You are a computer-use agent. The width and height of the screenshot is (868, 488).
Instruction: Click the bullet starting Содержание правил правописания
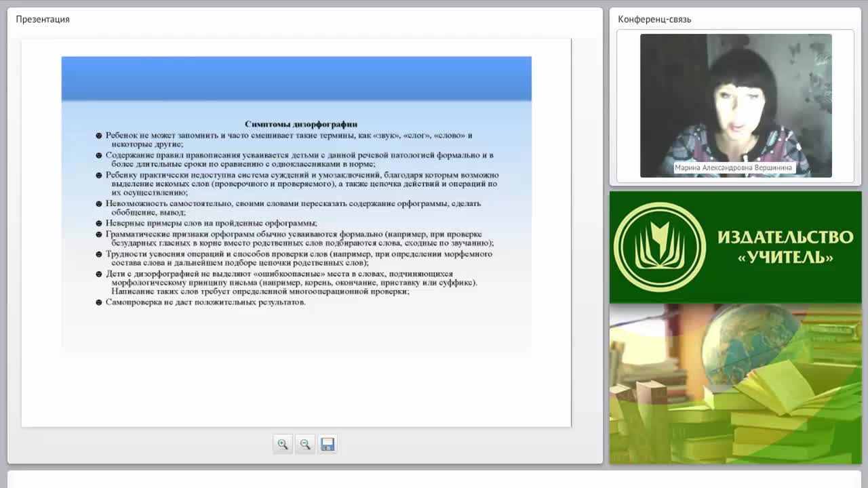[x=295, y=159]
